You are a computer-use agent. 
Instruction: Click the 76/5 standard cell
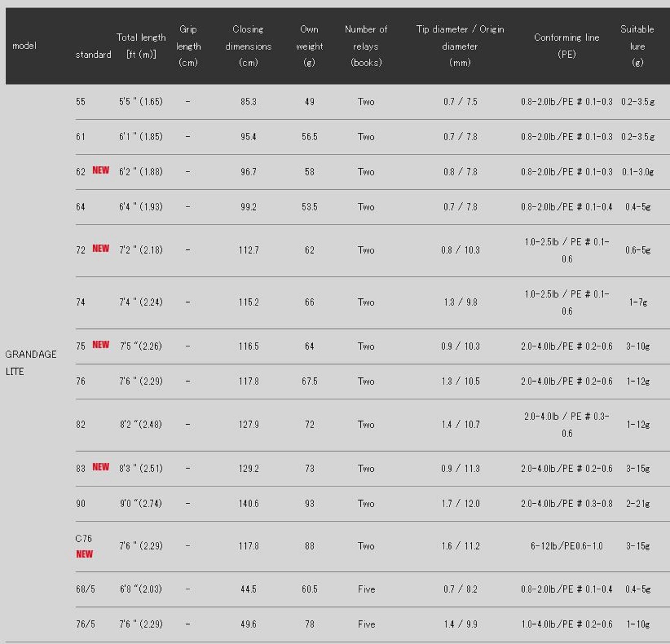point(85,624)
